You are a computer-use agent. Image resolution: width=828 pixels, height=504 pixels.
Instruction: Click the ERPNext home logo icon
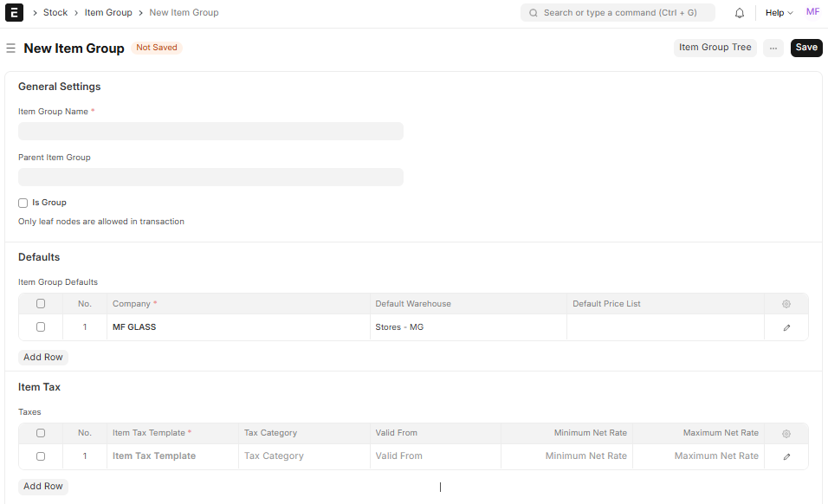click(x=14, y=13)
